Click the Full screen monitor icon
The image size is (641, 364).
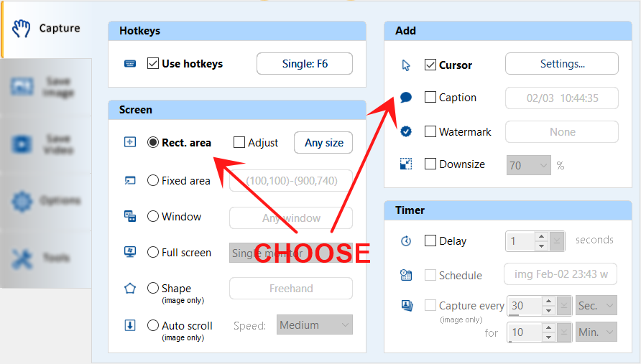point(130,252)
